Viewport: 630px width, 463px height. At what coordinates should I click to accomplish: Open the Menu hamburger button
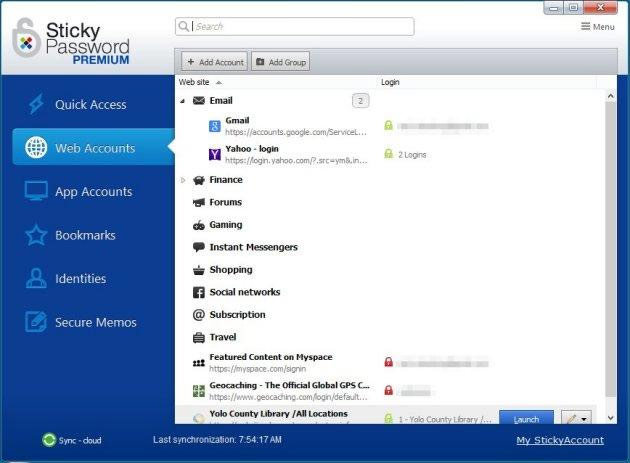(x=597, y=27)
